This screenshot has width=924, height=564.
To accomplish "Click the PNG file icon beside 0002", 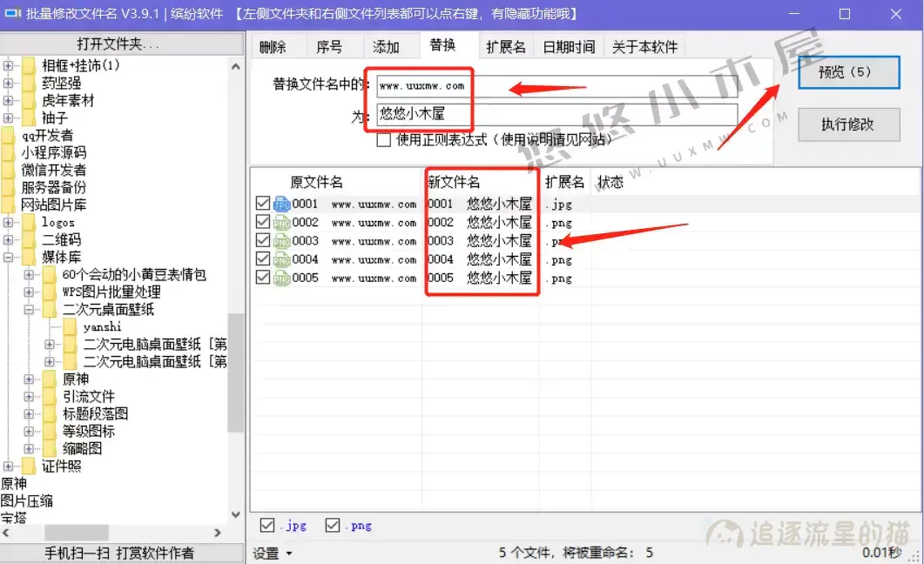I will click(282, 222).
